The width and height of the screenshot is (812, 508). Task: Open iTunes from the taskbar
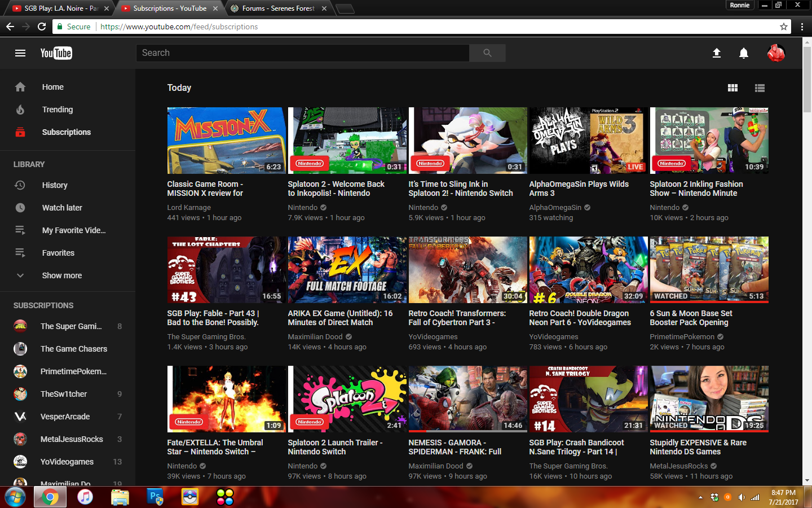(85, 497)
